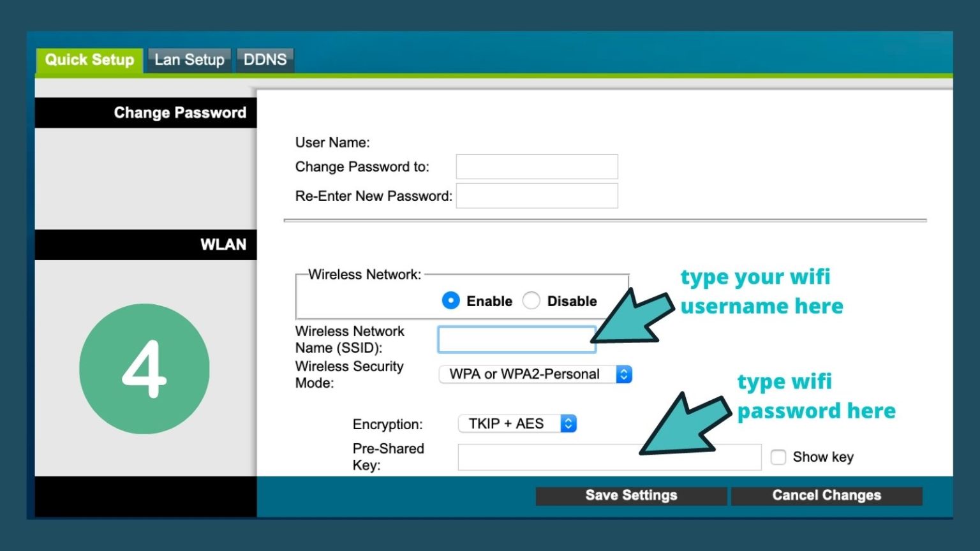Switch to the Quick Setup tab
980x551 pixels.
89,61
